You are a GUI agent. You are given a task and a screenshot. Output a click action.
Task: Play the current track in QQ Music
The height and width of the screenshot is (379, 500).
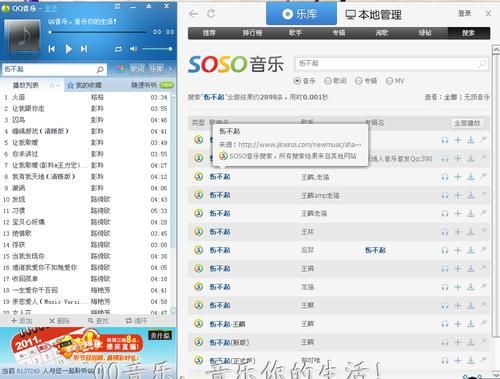tap(68, 49)
